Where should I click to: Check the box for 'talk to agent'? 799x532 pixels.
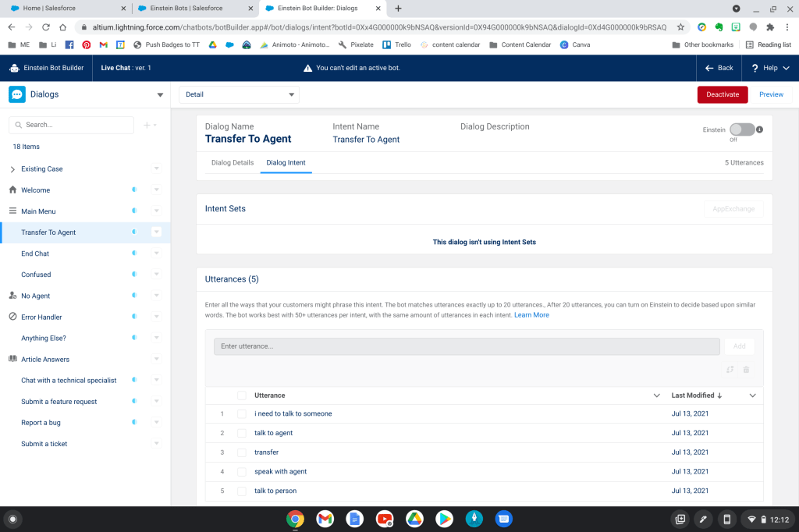tap(242, 433)
